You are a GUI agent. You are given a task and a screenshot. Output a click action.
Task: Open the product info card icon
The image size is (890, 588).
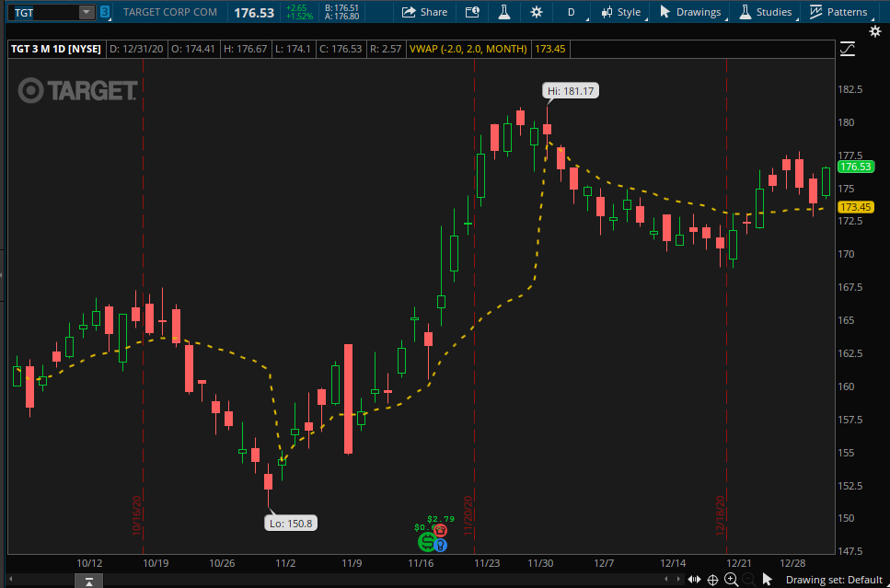pos(472,12)
